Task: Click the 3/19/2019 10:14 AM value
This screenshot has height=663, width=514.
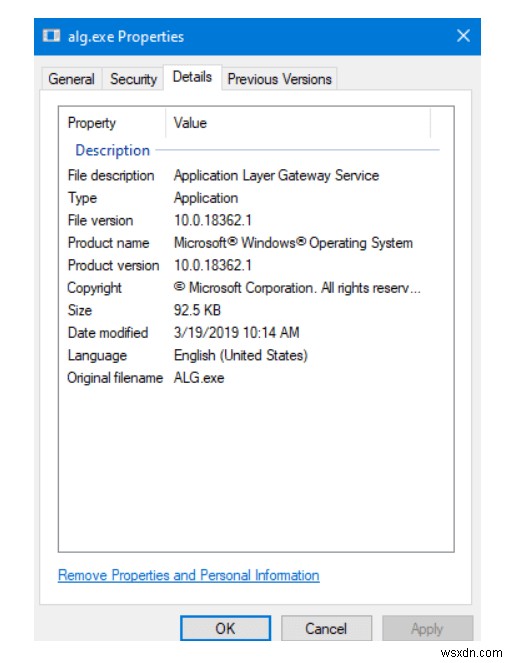Action: point(236,333)
